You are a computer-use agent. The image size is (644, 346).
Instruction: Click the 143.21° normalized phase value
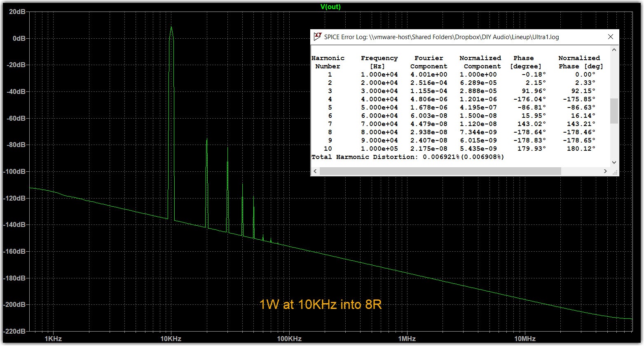point(581,124)
